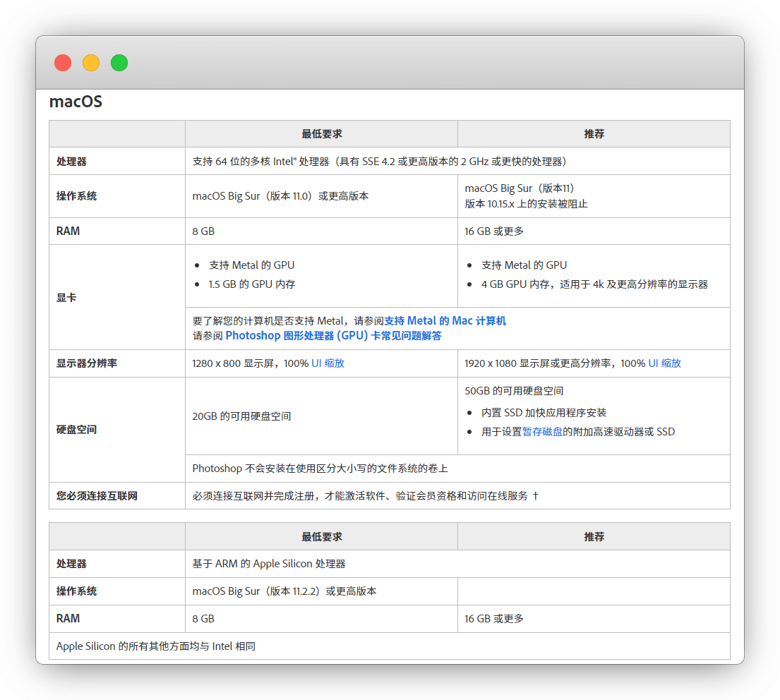Viewport: 780px width, 700px height.
Task: Click the macOS Big Sur 版本 11.2.2 text
Action: click(284, 591)
